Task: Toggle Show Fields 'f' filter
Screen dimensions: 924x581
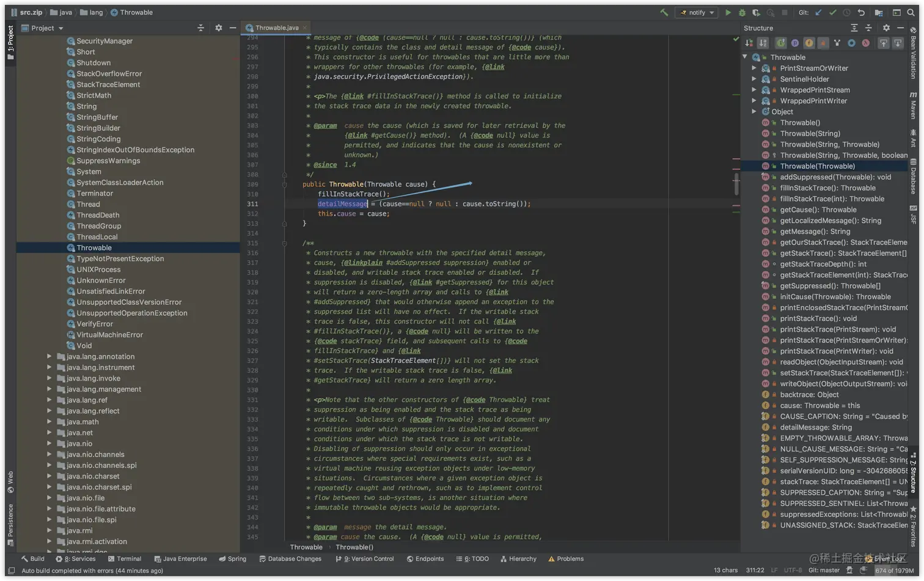Action: click(809, 43)
